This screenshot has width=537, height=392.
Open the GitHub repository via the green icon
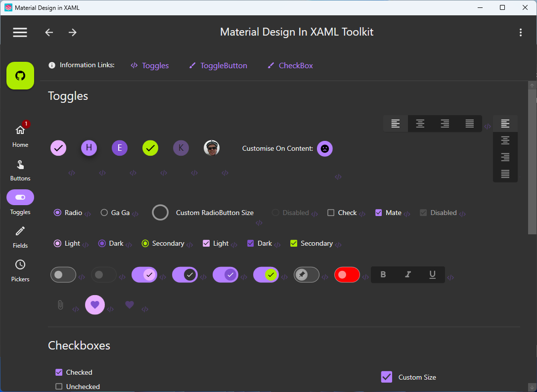point(20,76)
